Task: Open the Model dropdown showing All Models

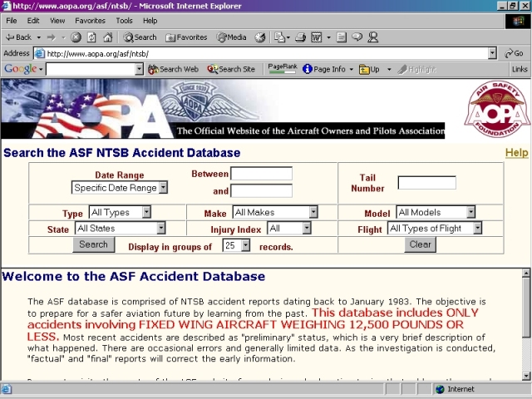Action: pos(436,213)
